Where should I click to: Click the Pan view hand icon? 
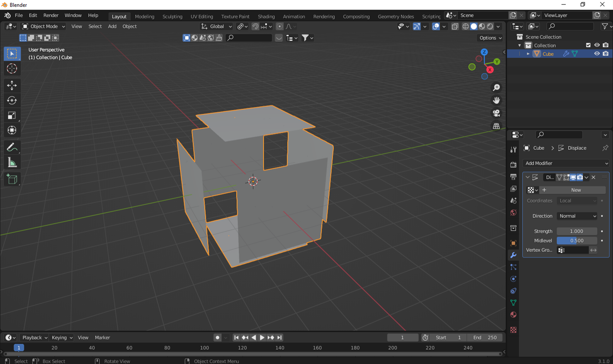pyautogui.click(x=497, y=100)
